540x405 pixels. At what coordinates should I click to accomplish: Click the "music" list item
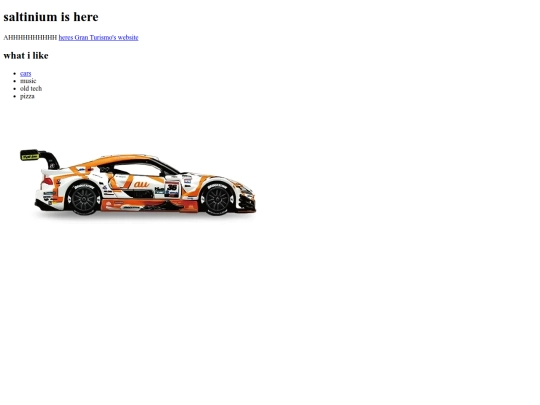pyautogui.click(x=28, y=81)
